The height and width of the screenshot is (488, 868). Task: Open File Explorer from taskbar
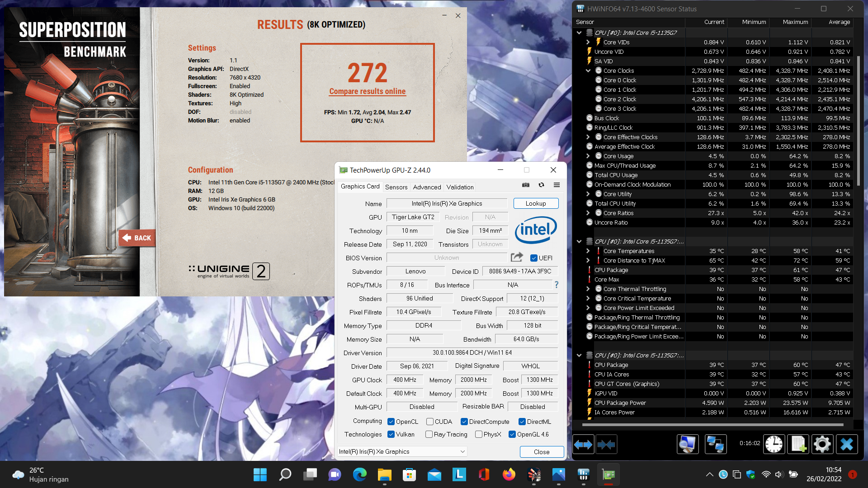pyautogui.click(x=384, y=474)
